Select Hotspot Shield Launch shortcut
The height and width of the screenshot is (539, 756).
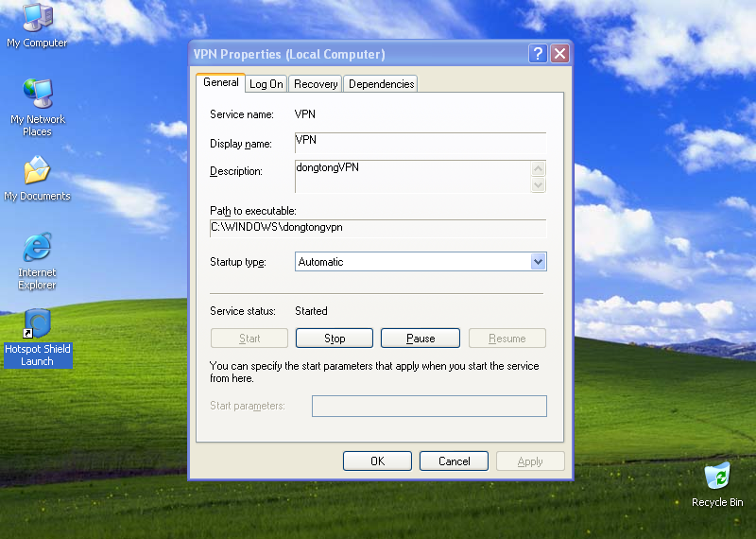coord(37,325)
